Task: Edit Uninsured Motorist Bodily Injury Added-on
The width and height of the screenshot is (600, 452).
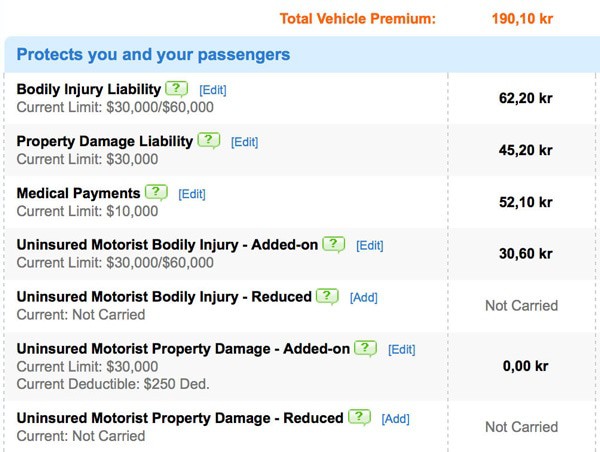Action: pyautogui.click(x=370, y=246)
